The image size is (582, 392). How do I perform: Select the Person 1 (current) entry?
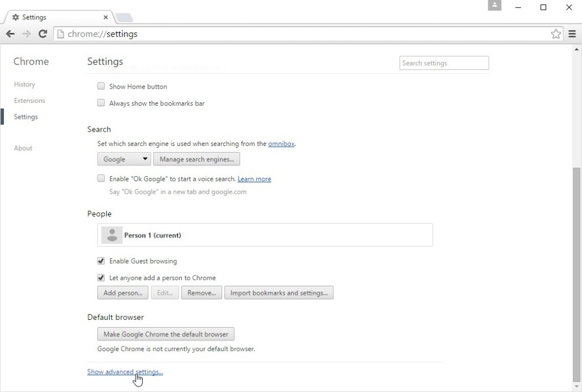[265, 235]
